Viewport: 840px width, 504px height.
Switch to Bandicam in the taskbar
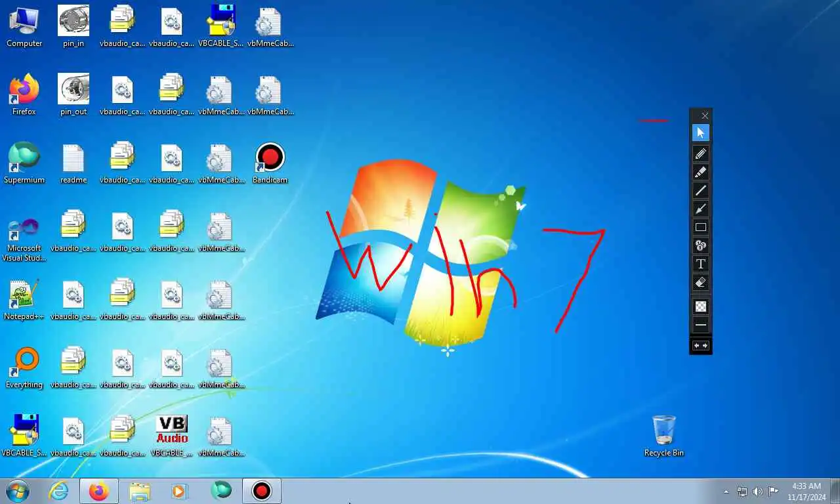[262, 491]
